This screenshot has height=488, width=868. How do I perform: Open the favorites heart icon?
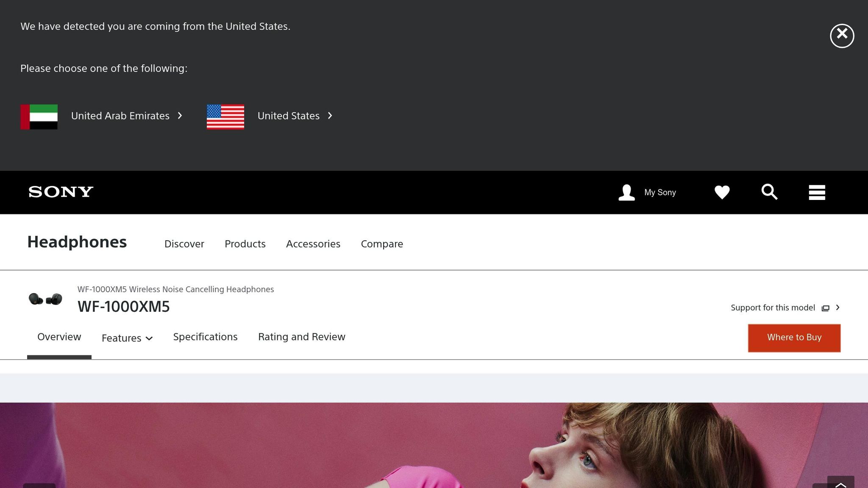tap(722, 192)
